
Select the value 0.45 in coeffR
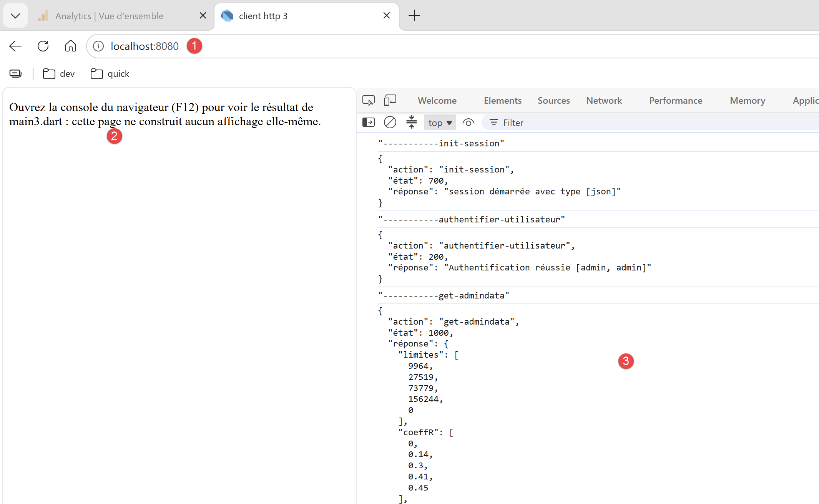[418, 488]
